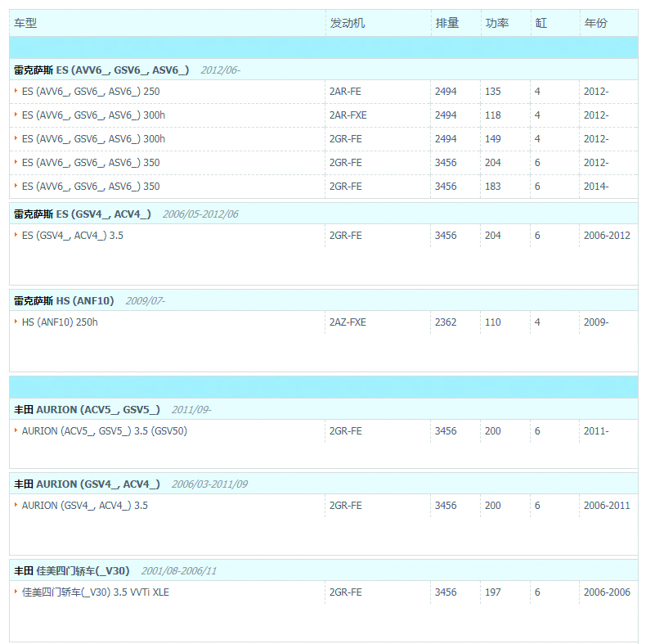Open the 佳美四门轿车(_V30) 3.5 VVTi XLE row

pyautogui.click(x=96, y=592)
